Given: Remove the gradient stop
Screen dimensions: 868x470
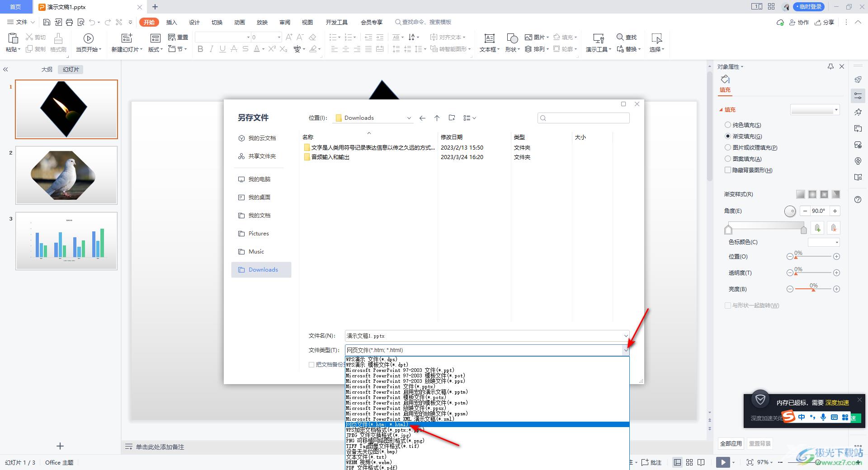Looking at the screenshot, I should click(x=834, y=228).
